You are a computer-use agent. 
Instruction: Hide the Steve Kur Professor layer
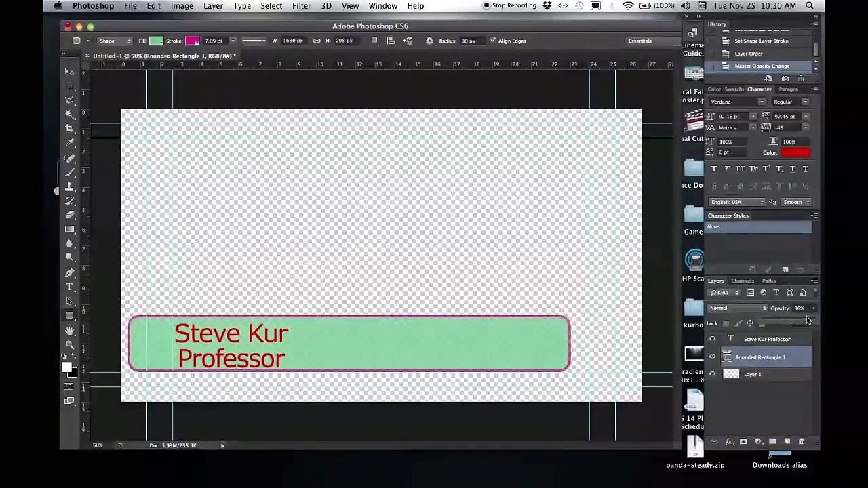coord(712,339)
